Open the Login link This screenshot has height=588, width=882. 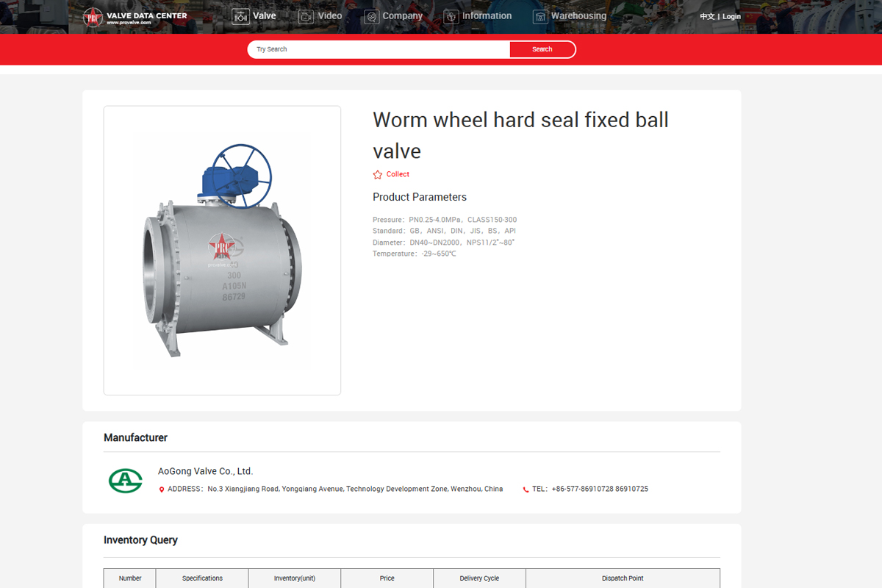tap(731, 16)
